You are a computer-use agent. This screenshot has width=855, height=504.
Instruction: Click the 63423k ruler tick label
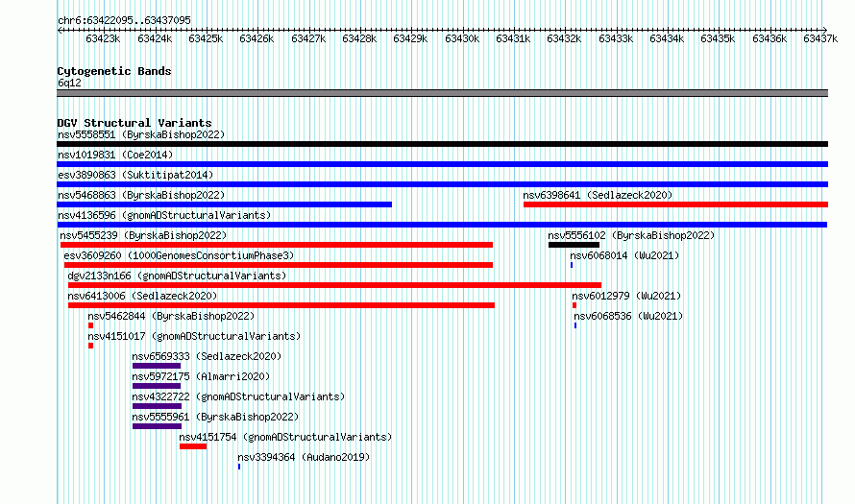pos(103,38)
